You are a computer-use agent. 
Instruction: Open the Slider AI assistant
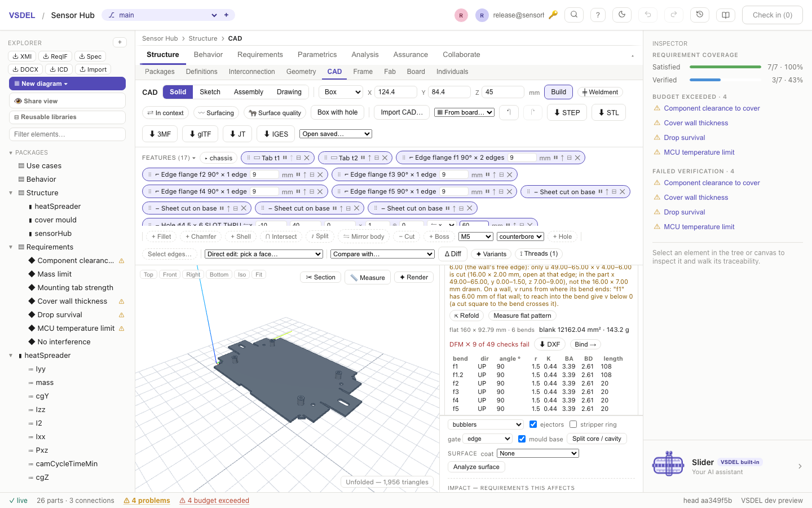727,466
